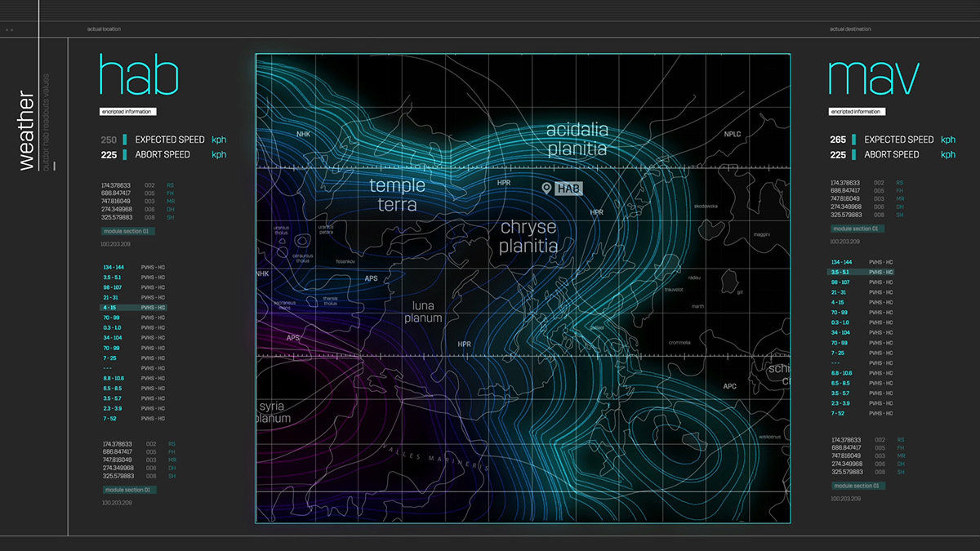Select highlighted 4 - 15 row in hab list

pyautogui.click(x=133, y=308)
